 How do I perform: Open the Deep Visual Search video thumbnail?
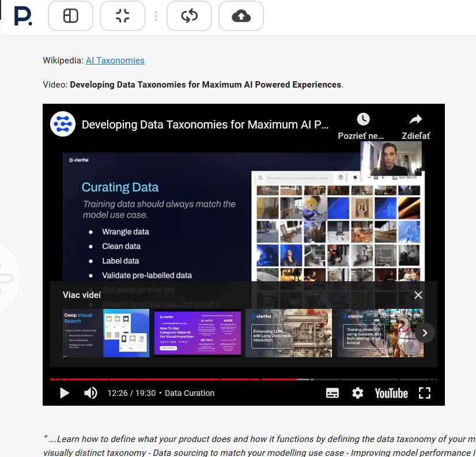tap(105, 333)
